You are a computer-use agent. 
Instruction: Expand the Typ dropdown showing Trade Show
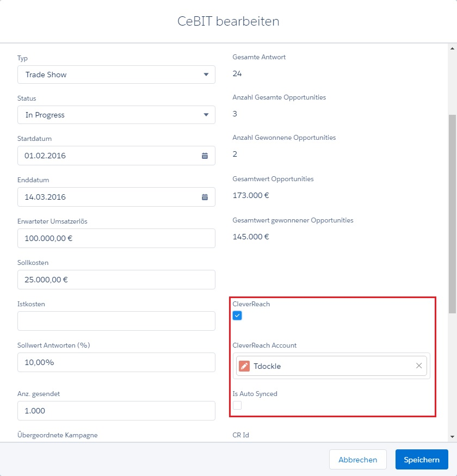click(x=116, y=75)
